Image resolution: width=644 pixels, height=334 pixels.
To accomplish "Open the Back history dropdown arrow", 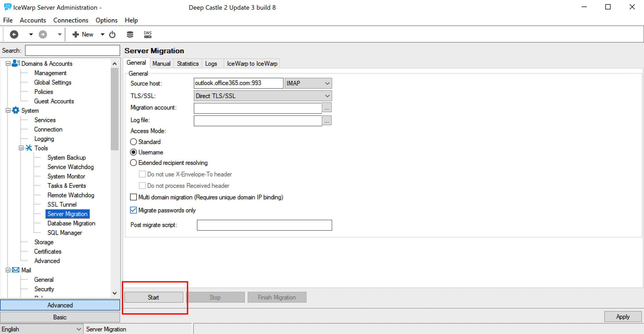I will pyautogui.click(x=31, y=34).
